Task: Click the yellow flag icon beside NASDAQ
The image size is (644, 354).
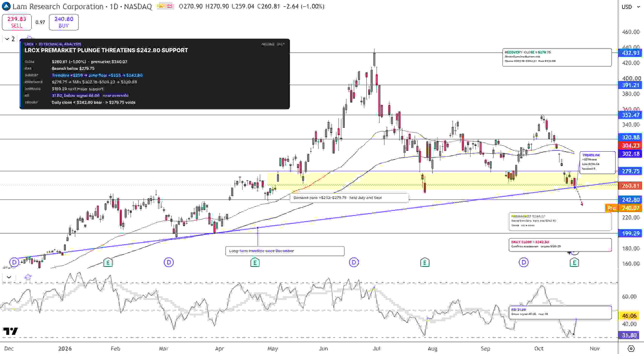Action: click(160, 6)
